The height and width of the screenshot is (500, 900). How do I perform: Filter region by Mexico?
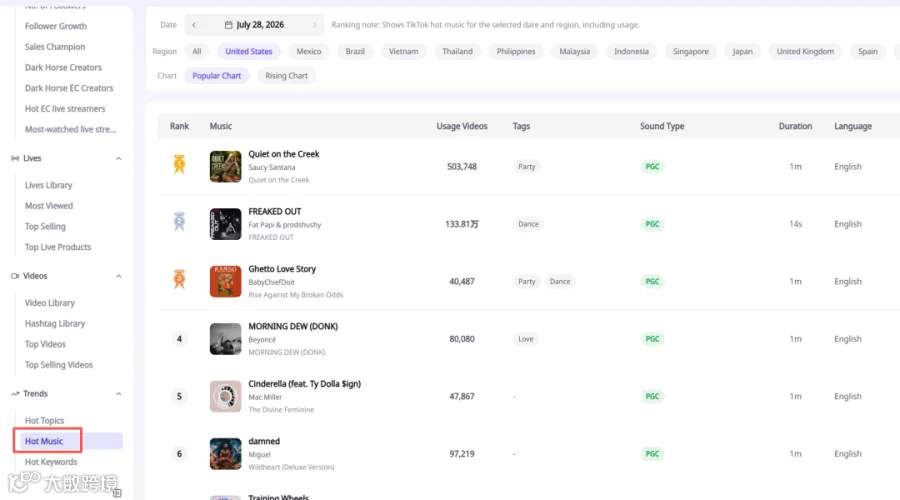click(309, 51)
